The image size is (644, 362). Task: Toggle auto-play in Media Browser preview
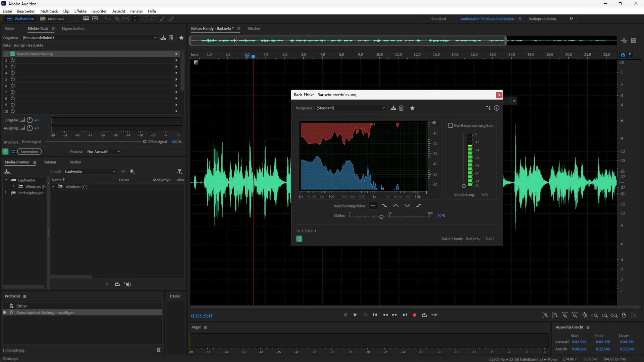pyautogui.click(x=127, y=284)
